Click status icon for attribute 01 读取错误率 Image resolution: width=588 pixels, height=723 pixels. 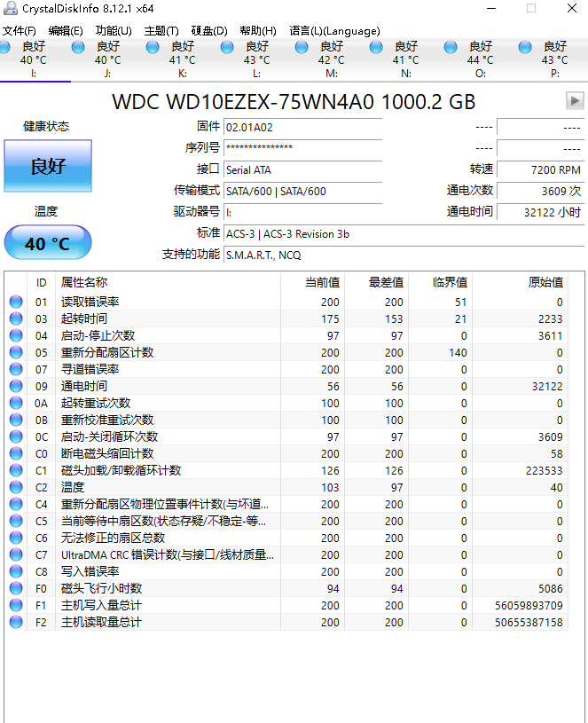point(16,302)
